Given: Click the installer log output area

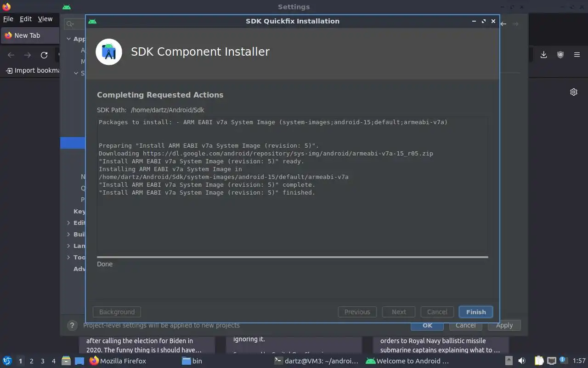Looking at the screenshot, I should coord(292,184).
